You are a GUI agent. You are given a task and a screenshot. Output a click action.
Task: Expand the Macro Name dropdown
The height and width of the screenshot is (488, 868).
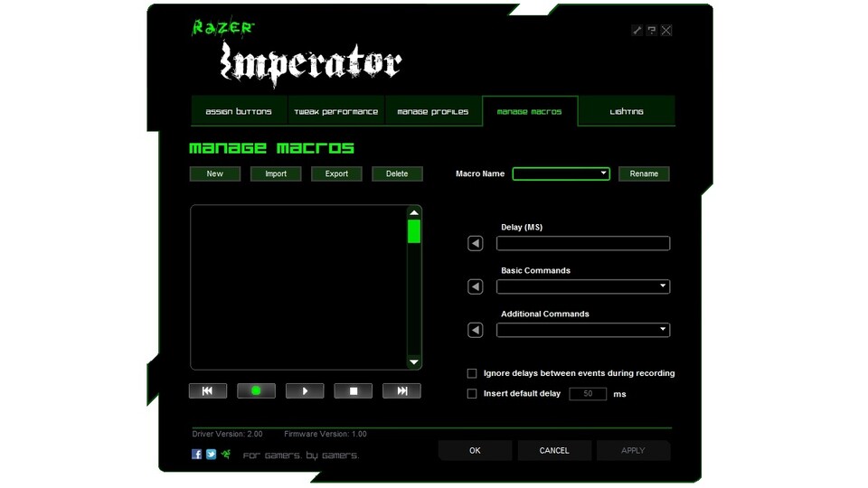pyautogui.click(x=603, y=174)
